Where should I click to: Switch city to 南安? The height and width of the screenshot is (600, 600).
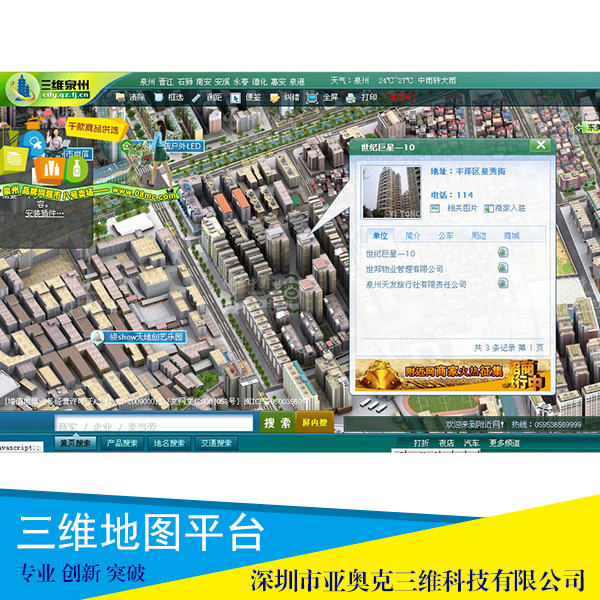pyautogui.click(x=204, y=82)
